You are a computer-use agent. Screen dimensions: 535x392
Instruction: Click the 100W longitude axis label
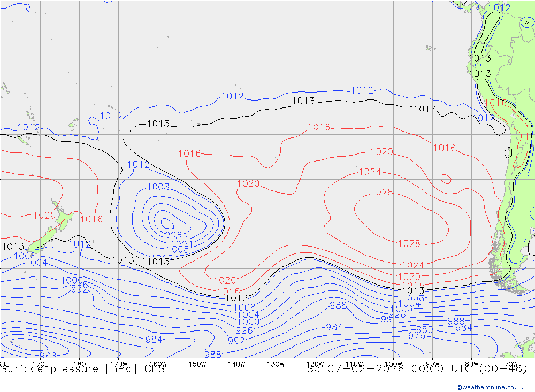click(393, 364)
